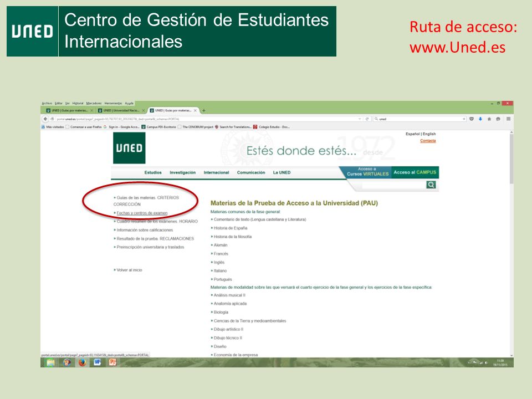The width and height of the screenshot is (532, 399).
Task: Click the Acceso al CAMPUS button
Action: click(415, 172)
